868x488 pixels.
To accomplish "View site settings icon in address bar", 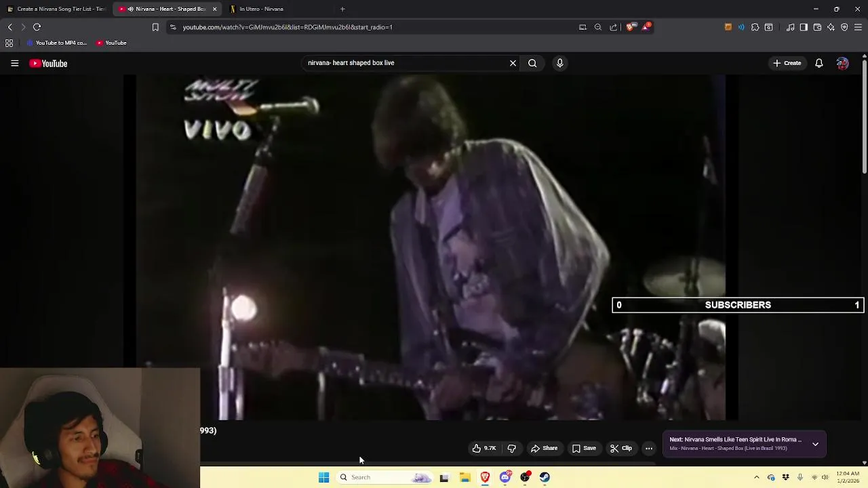I will pos(173,27).
